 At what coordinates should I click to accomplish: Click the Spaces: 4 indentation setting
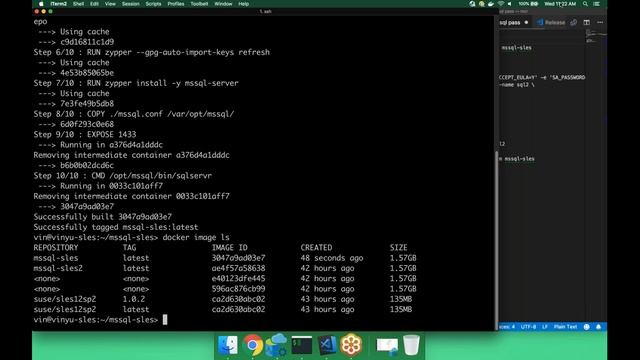tap(507, 327)
